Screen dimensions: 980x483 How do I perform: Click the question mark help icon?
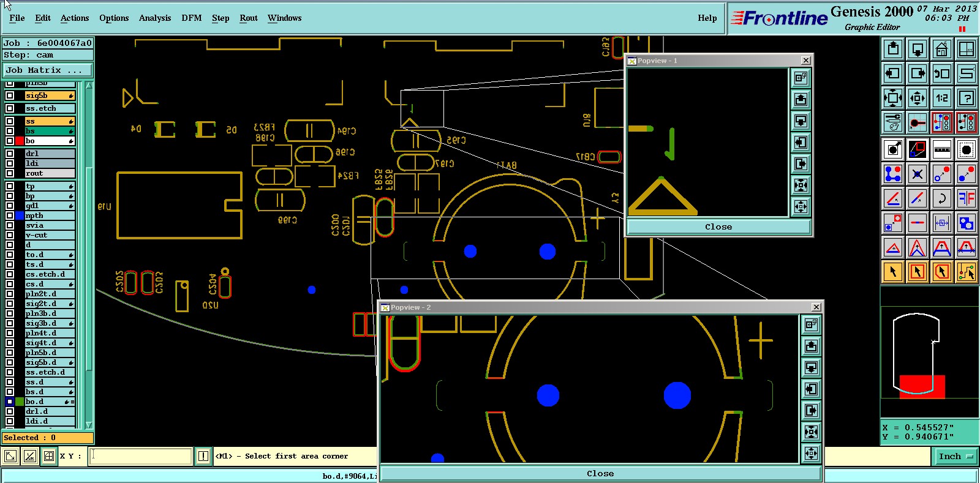coord(967,98)
